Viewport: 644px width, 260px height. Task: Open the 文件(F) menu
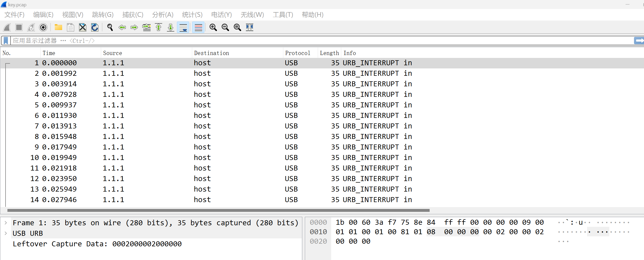pos(14,15)
